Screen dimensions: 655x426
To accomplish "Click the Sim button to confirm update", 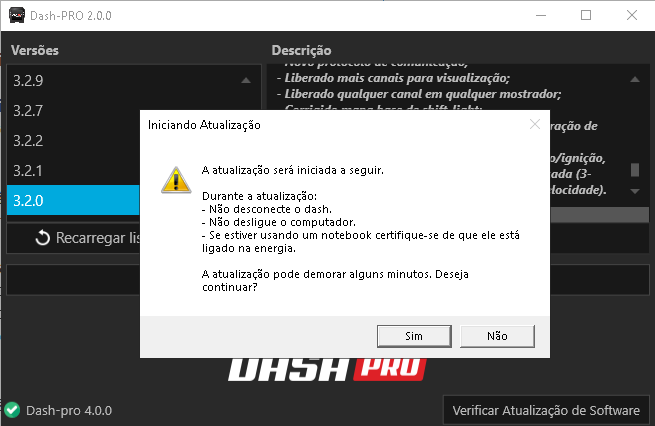I will click(x=414, y=336).
